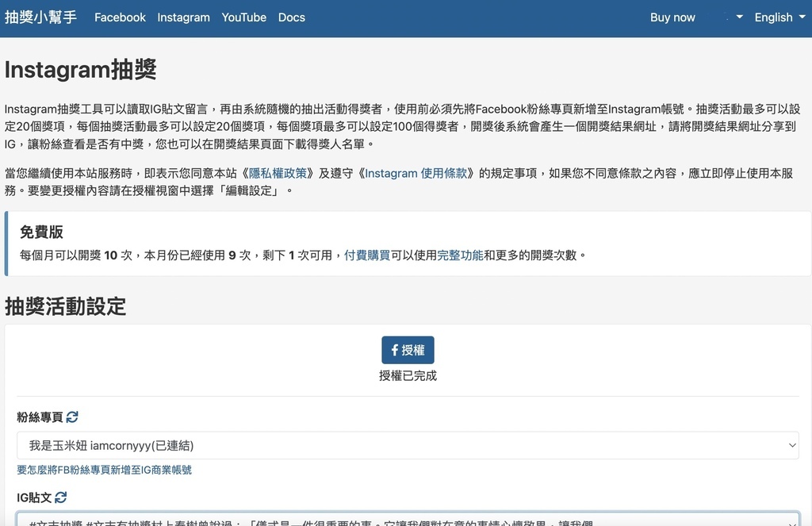Image resolution: width=812 pixels, height=526 pixels.
Task: Open the Instagram 使用條款 link
Action: (416, 173)
